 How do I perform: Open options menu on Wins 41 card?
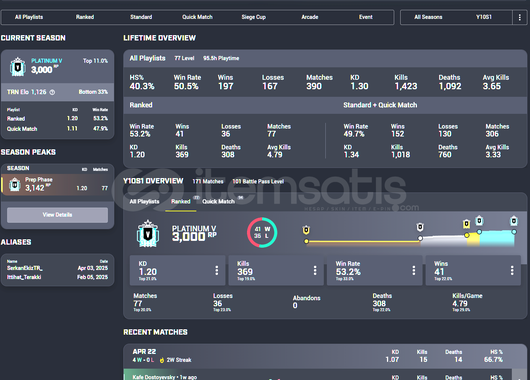click(x=512, y=270)
